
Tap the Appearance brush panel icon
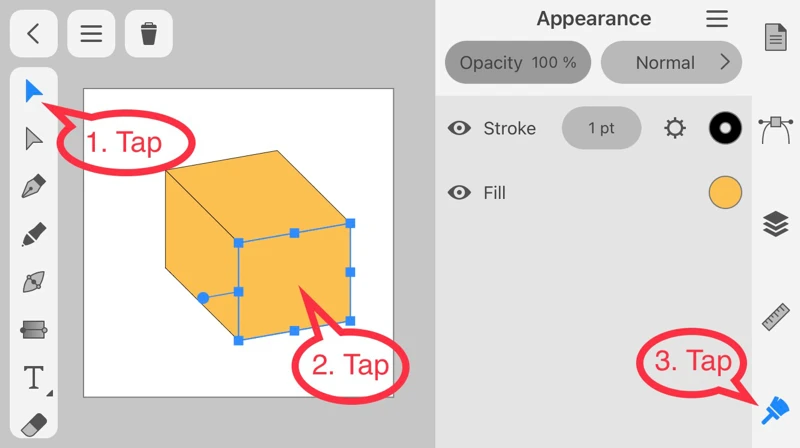pos(776,409)
